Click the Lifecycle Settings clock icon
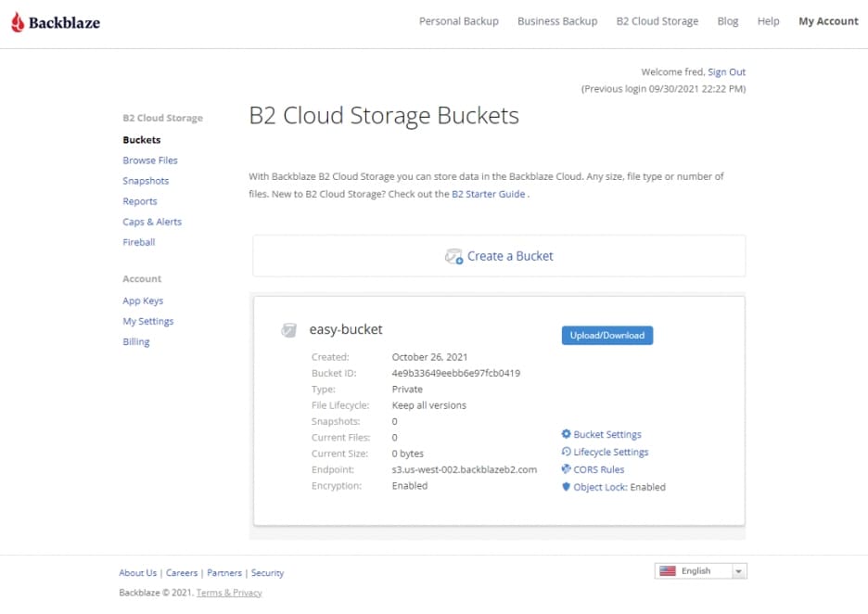 (x=567, y=452)
